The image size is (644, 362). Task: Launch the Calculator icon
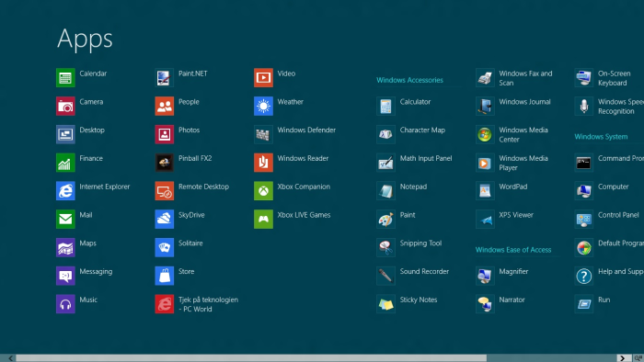coord(385,107)
